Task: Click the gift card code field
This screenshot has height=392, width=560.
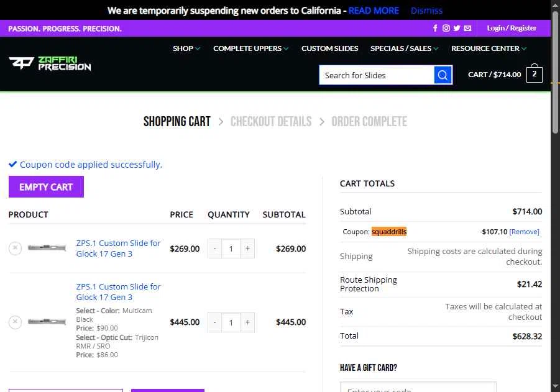Action: [x=418, y=387]
